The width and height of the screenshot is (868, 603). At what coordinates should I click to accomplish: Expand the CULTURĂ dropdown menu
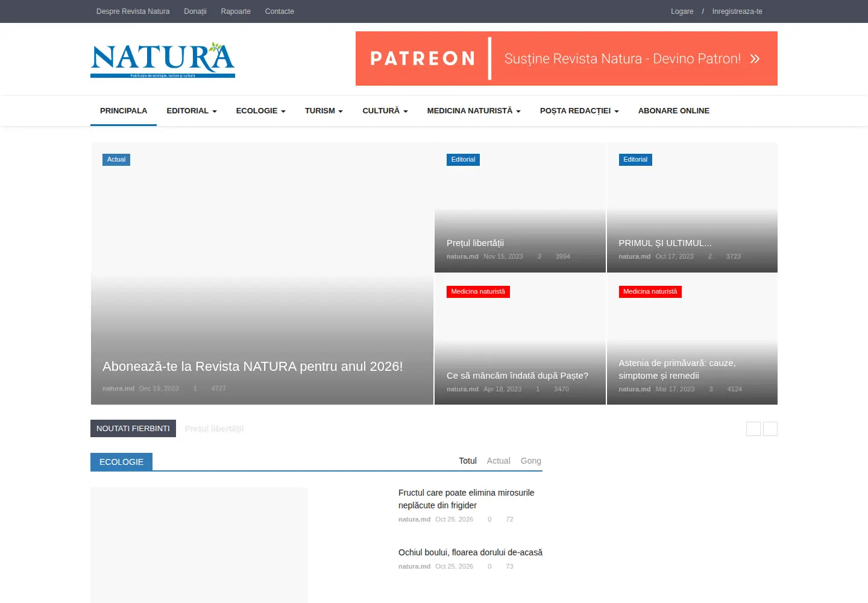point(385,111)
